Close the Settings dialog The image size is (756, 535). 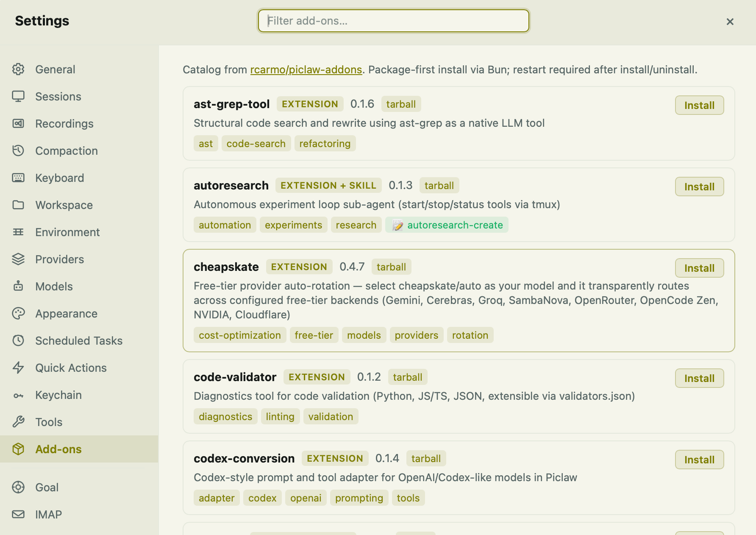(730, 22)
